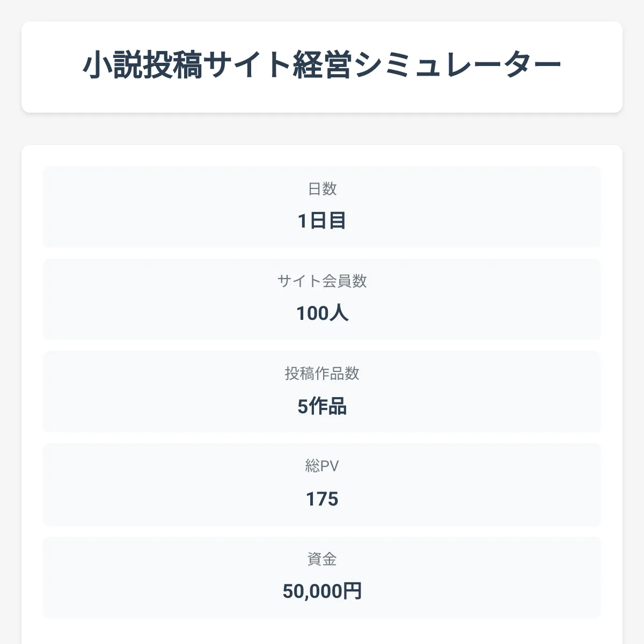
Task: Select the 5作品 works count value
Action: coord(322,406)
